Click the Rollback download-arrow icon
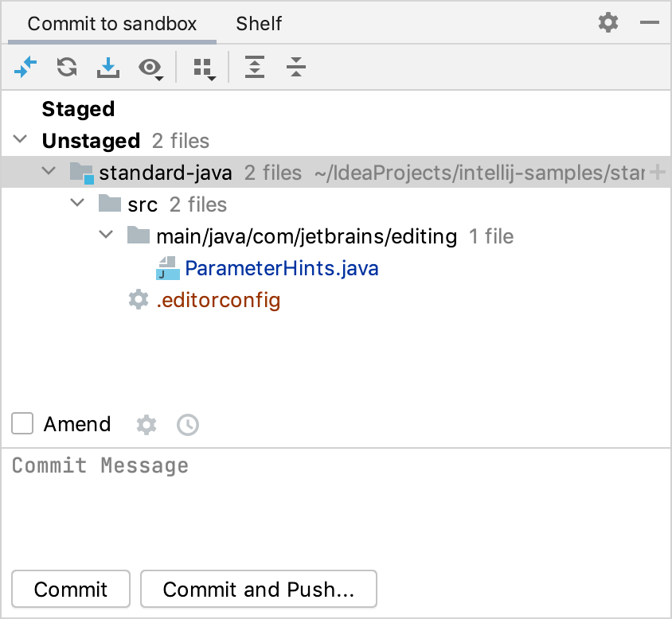This screenshot has height=619, width=672. (x=108, y=68)
